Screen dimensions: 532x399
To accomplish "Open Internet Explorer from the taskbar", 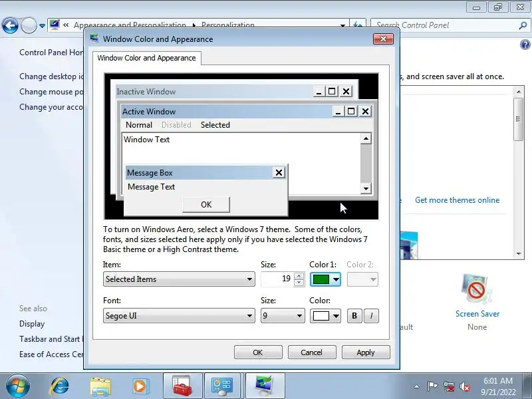I will coord(60,386).
